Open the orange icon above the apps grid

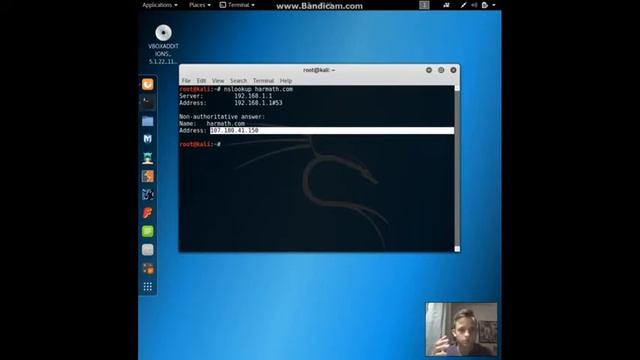pyautogui.click(x=148, y=268)
